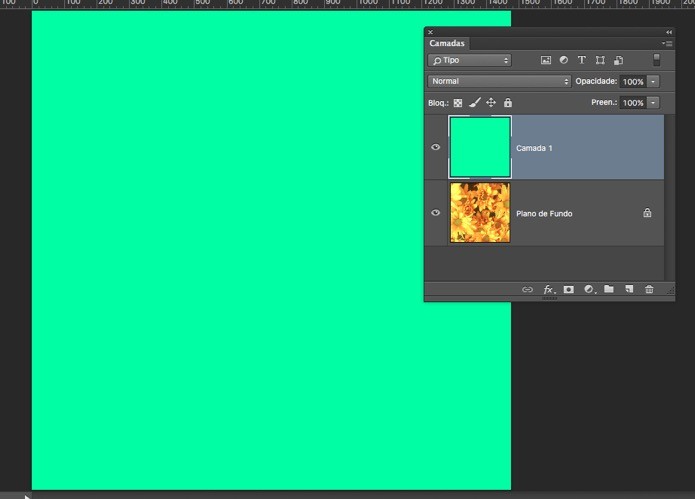Create new adjustment layer icon

tap(589, 289)
